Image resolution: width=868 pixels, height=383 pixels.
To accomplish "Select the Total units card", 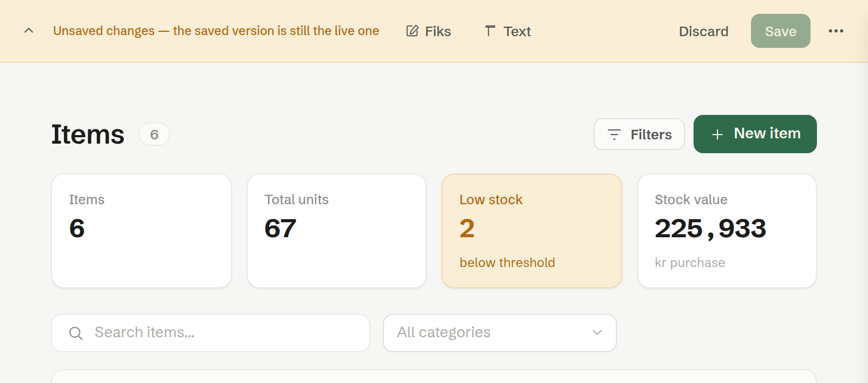I will click(337, 231).
